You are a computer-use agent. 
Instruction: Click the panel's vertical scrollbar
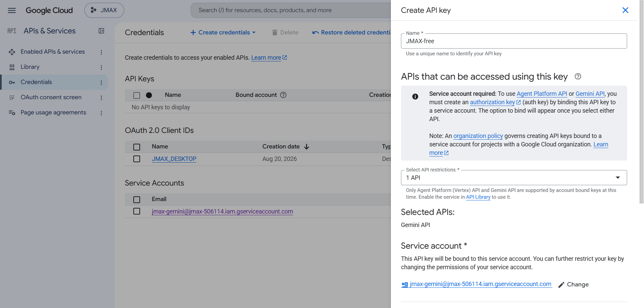pyautogui.click(x=641, y=102)
